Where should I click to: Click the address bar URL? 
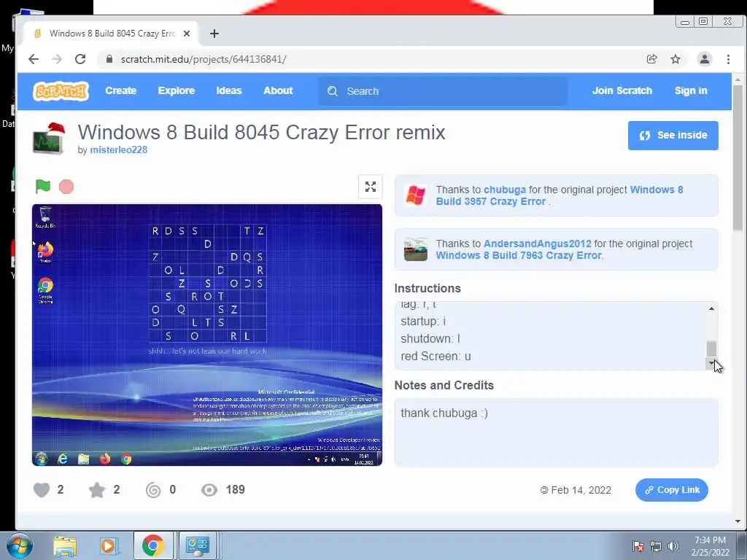click(x=204, y=59)
